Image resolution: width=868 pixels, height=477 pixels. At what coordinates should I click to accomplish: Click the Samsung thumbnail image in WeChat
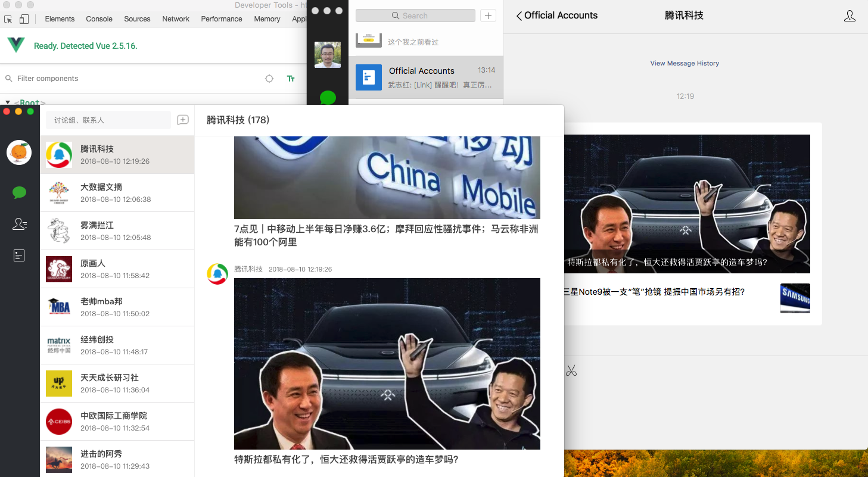[x=795, y=298]
